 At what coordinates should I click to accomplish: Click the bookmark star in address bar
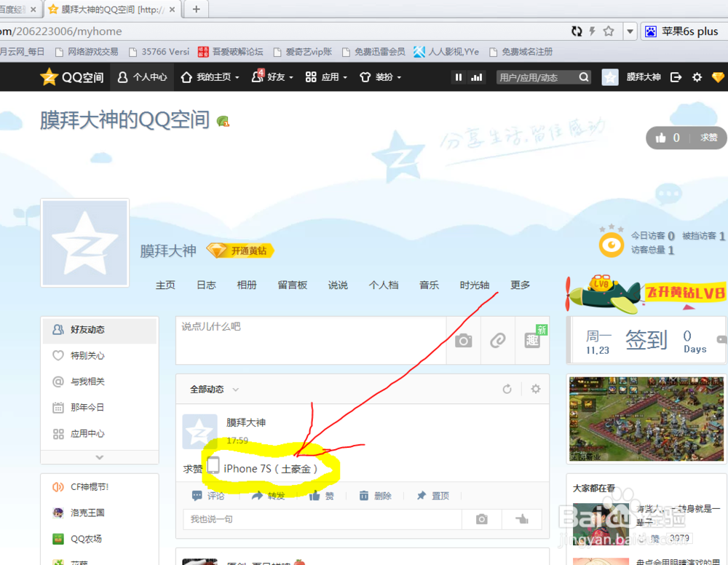click(608, 31)
